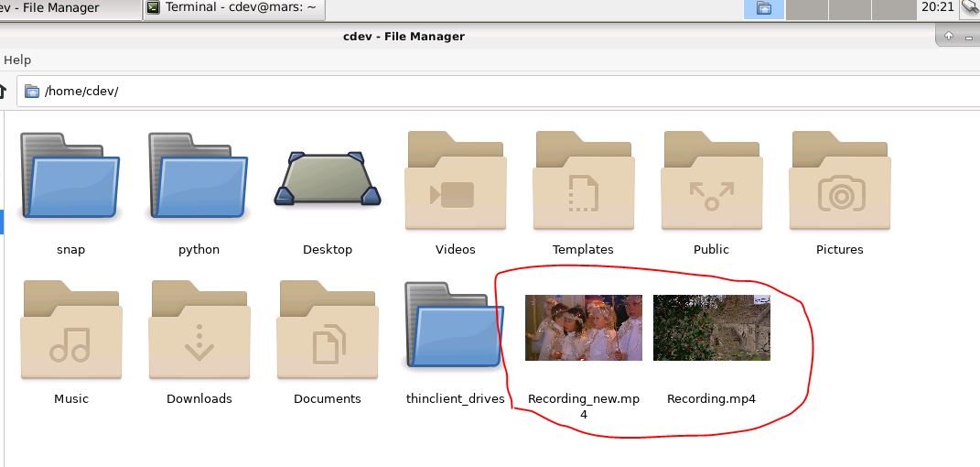This screenshot has height=467, width=980.
Task: Select the Recording.mp4 video thumbnail
Action: click(x=711, y=328)
